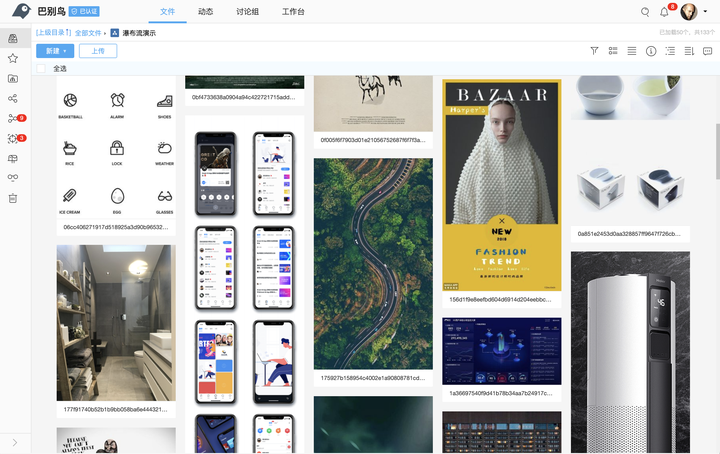Open the trash bin in the sidebar

13,198
